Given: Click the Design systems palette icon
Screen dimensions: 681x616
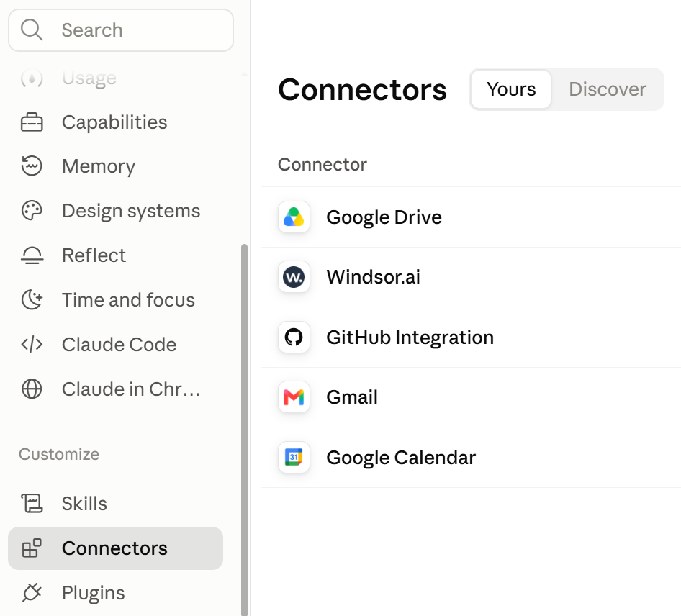Looking at the screenshot, I should [x=32, y=211].
